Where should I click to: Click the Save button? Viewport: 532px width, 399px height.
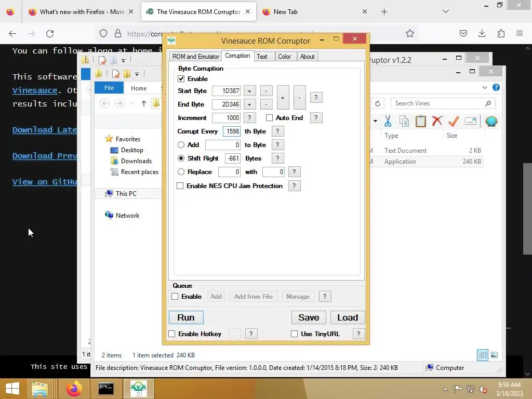309,317
